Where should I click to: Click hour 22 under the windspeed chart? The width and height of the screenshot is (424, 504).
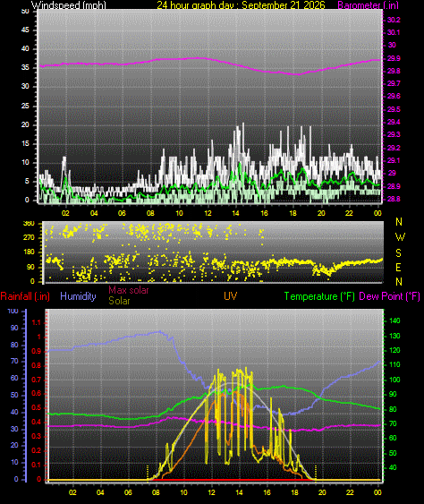(x=349, y=213)
